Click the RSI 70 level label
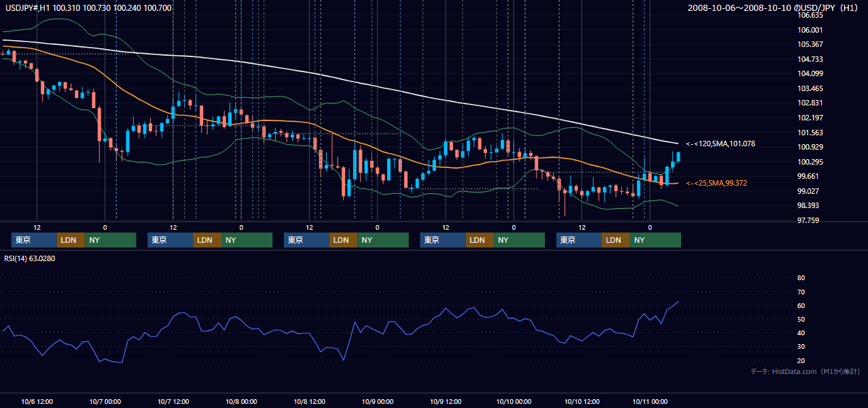This screenshot has width=868, height=408. 801,292
